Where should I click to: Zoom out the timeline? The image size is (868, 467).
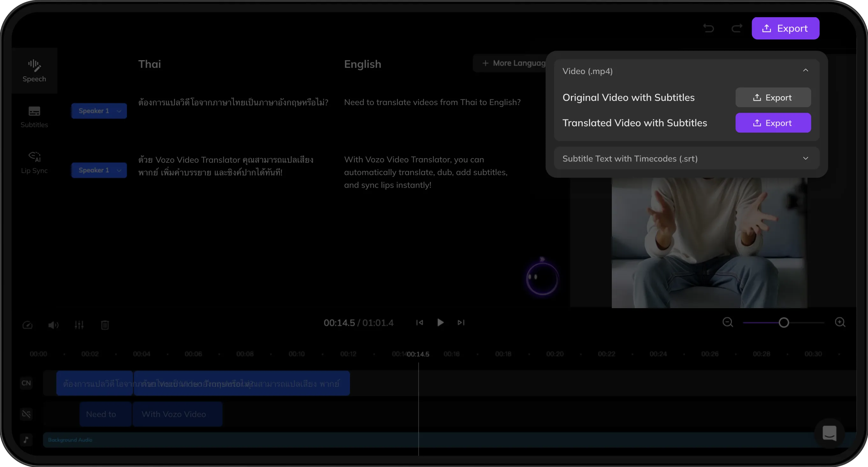[727, 322]
